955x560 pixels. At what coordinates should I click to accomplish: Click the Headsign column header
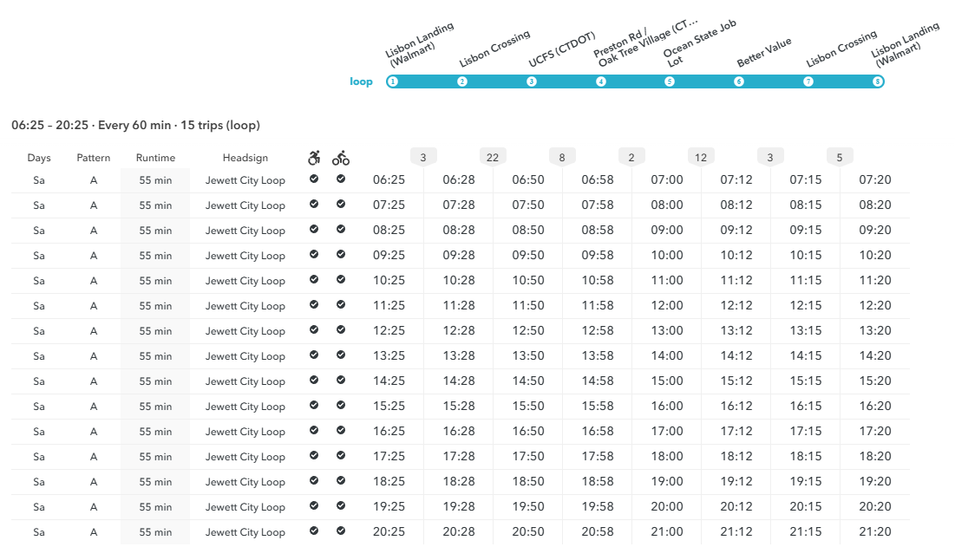245,158
